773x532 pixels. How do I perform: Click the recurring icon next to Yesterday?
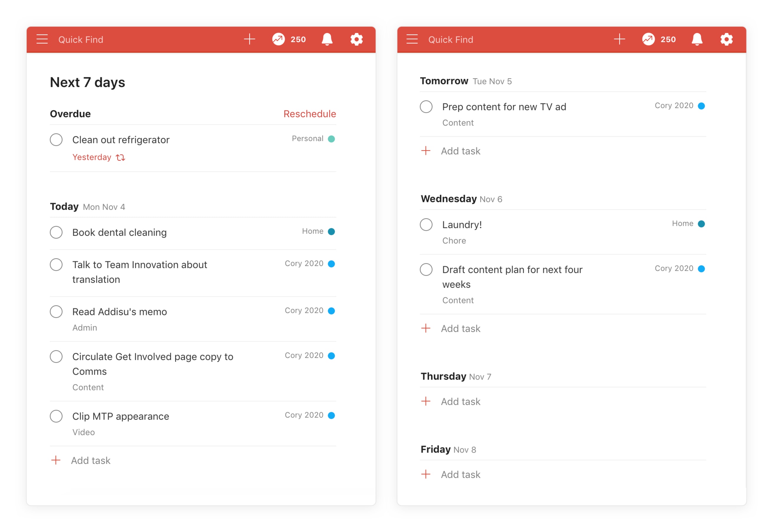pos(120,157)
